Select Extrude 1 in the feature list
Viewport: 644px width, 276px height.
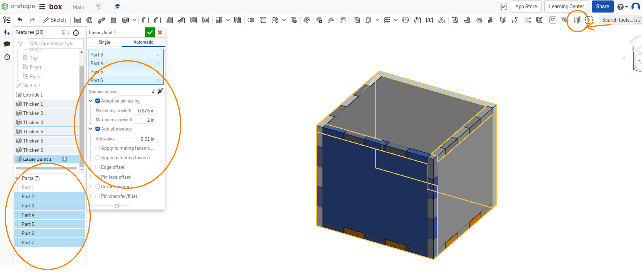pyautogui.click(x=47, y=95)
